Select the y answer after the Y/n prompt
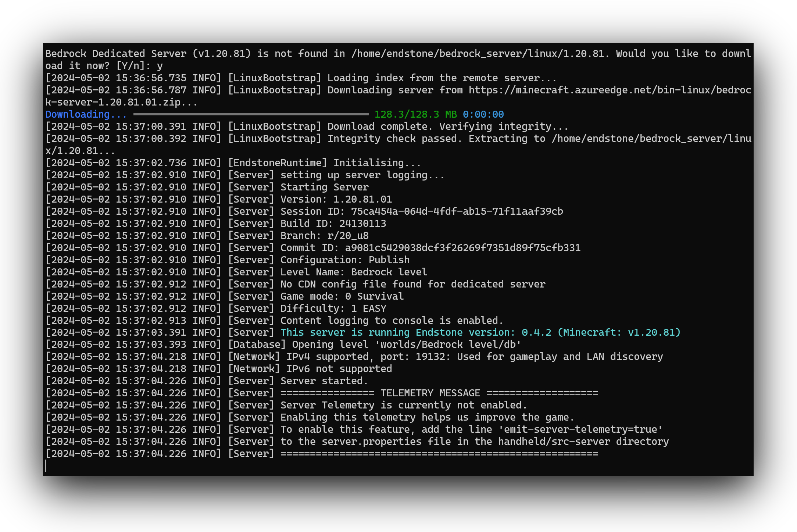 pos(160,66)
